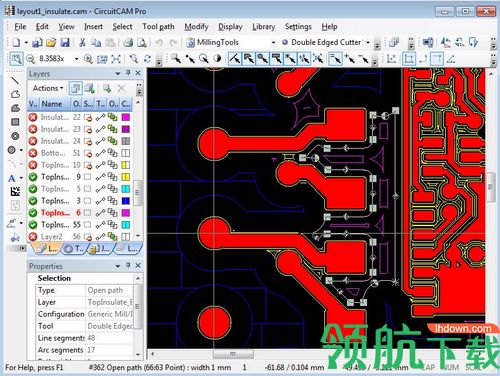Image resolution: width=500 pixels, height=376 pixels.
Task: Add selection mode with plus arrow icon
Action: 350,59
